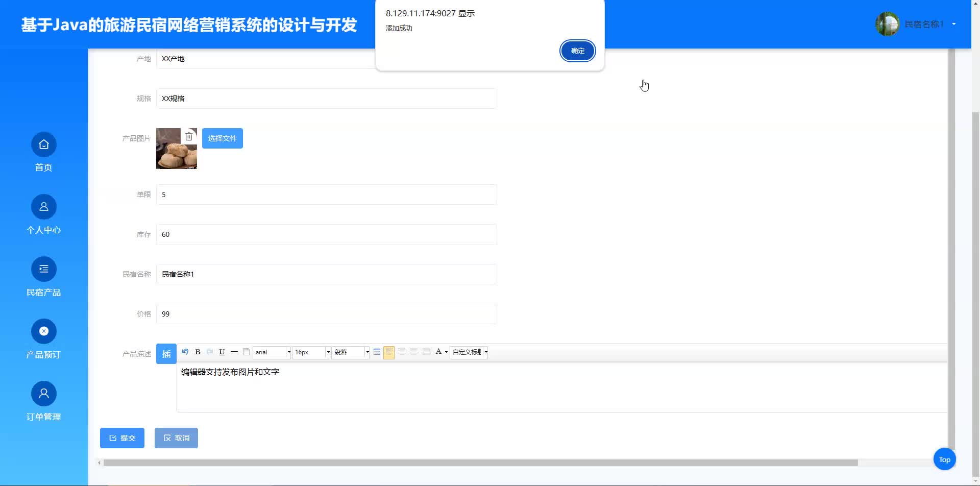Screen dimensions: 980x486
Task: Toggle underline formatting in the editor
Action: [x=222, y=352]
